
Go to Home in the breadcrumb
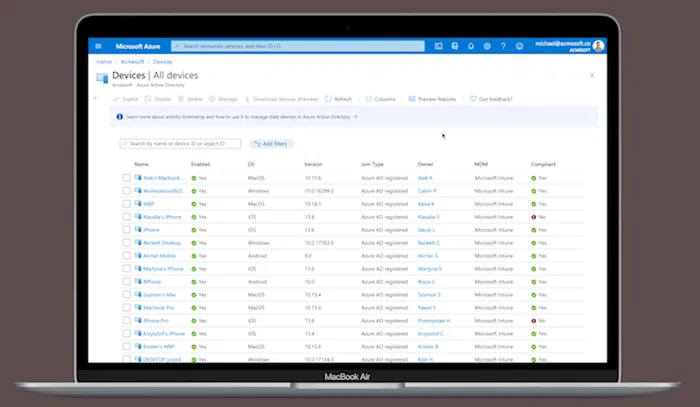coord(104,62)
